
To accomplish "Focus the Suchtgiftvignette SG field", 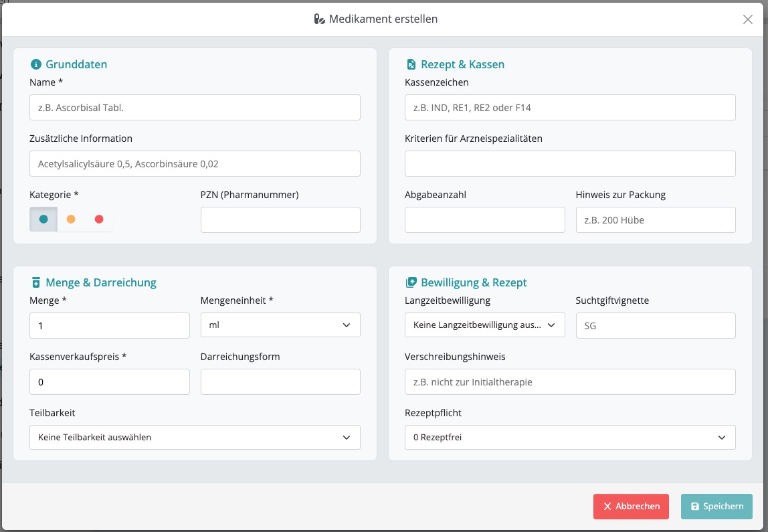I will [x=656, y=326].
